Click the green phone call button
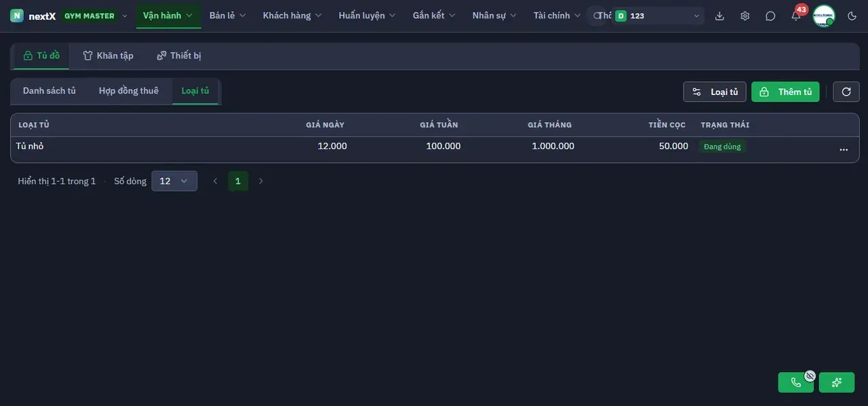The height and width of the screenshot is (406, 868). [796, 382]
